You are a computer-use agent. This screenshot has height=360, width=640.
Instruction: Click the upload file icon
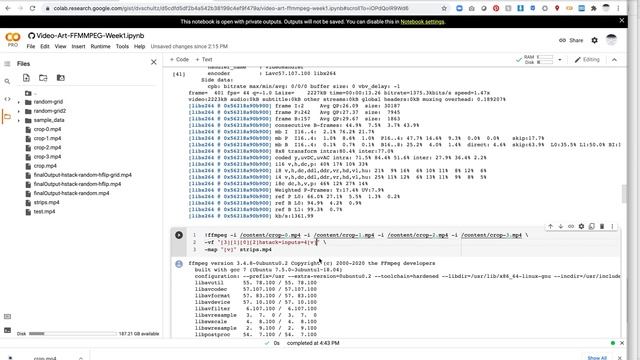(26, 78)
